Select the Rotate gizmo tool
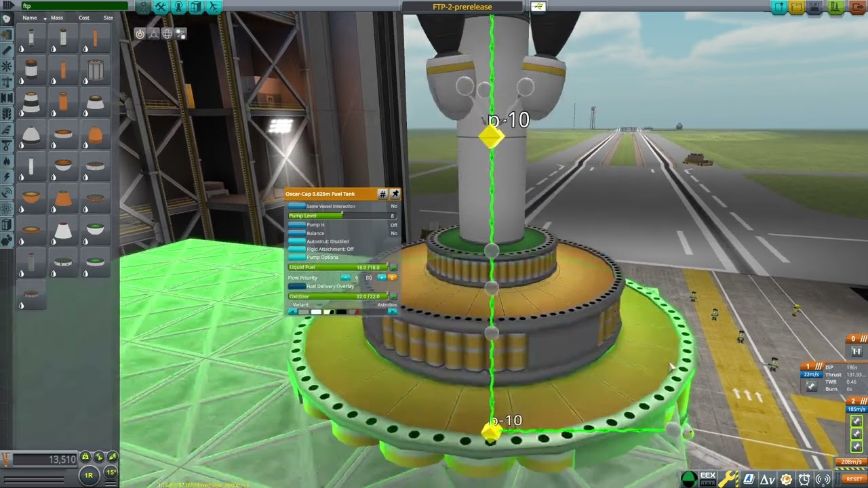This screenshot has width=868, height=488. pyautogui.click(x=167, y=33)
